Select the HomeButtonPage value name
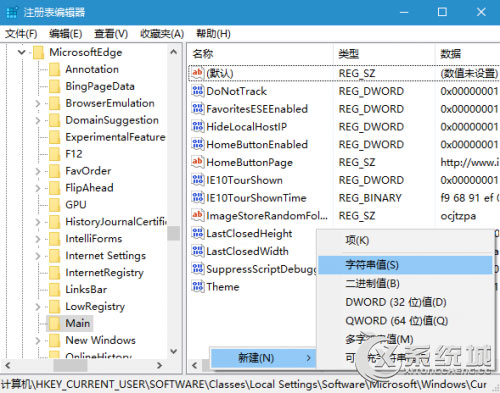Image resolution: width=500 pixels, height=393 pixels. pos(249,162)
